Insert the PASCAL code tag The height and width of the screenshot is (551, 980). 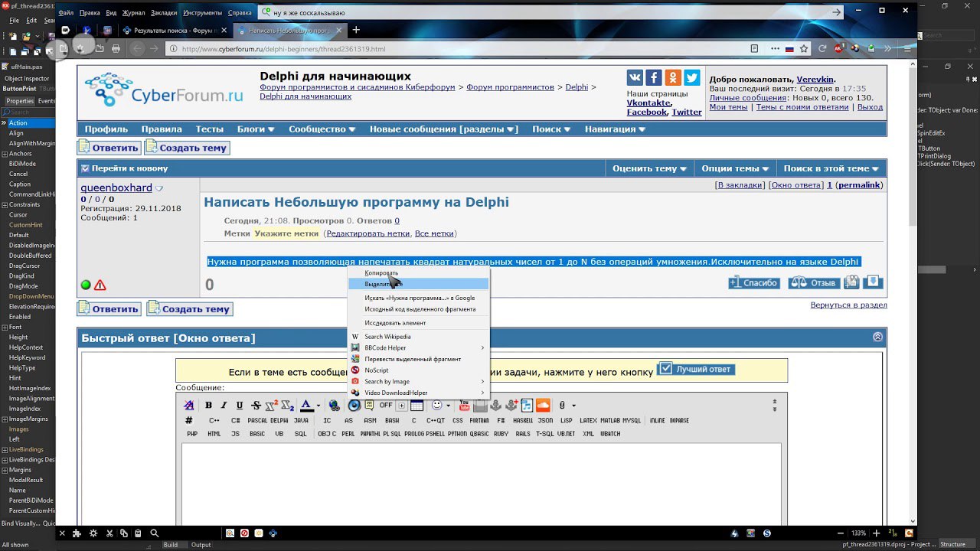tap(257, 421)
